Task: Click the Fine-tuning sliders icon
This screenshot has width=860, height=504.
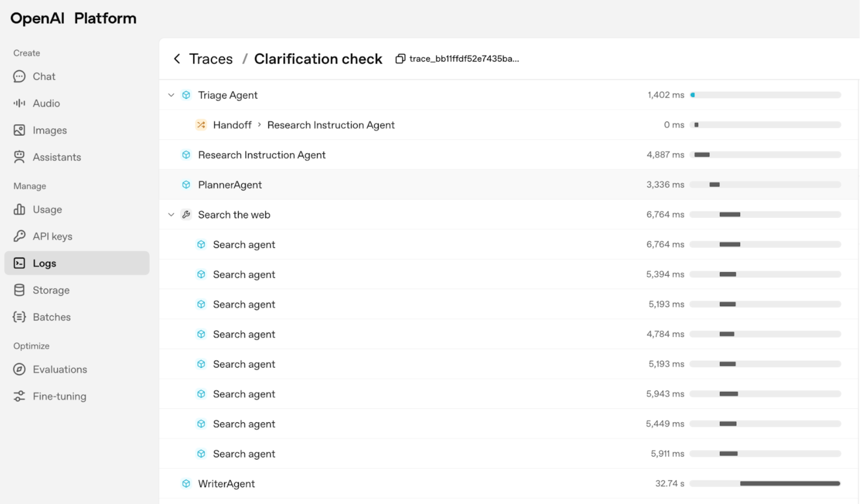Action: 19,396
